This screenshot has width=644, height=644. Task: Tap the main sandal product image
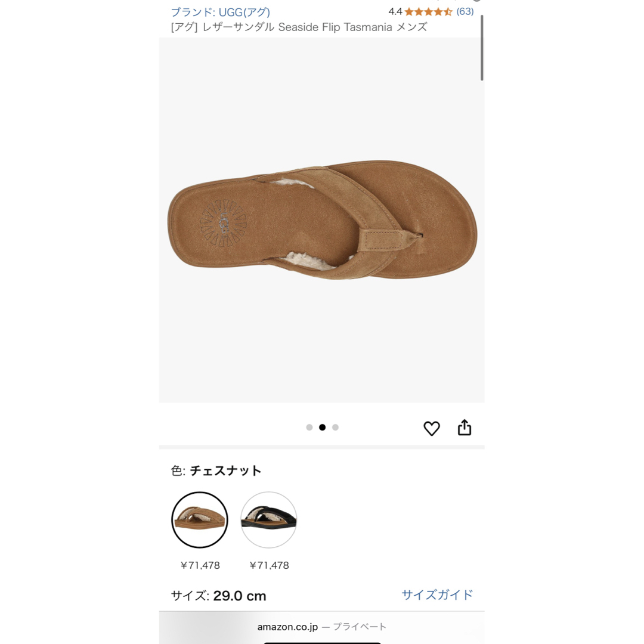(321, 220)
